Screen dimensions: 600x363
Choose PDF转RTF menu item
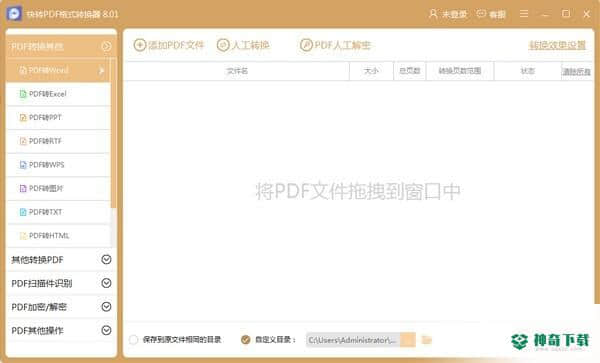pos(59,142)
